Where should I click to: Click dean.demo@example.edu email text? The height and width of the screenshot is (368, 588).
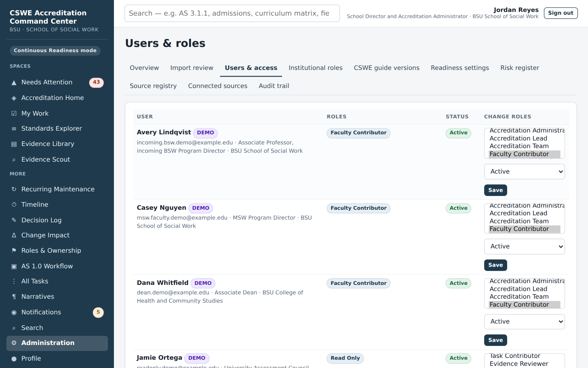pos(173,293)
